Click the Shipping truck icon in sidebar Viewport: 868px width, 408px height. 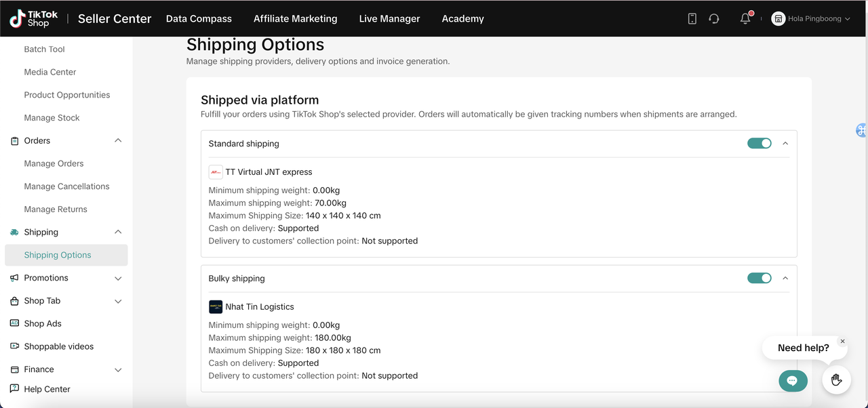click(14, 232)
